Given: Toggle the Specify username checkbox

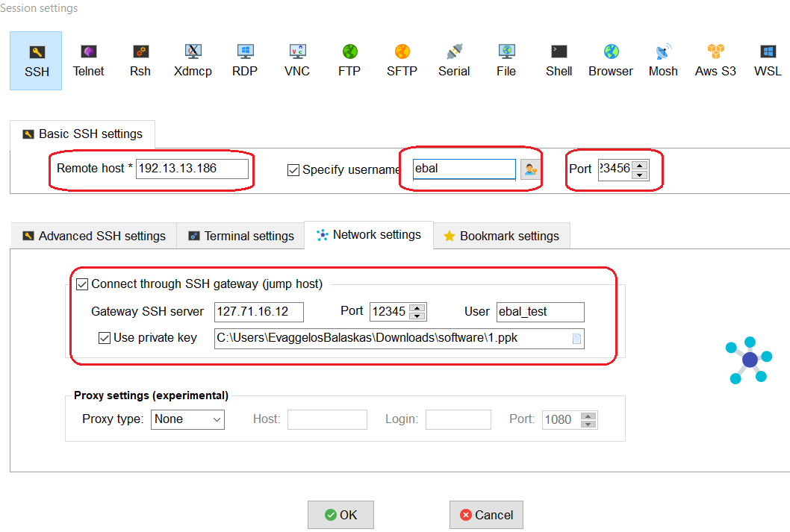Looking at the screenshot, I should pyautogui.click(x=293, y=169).
